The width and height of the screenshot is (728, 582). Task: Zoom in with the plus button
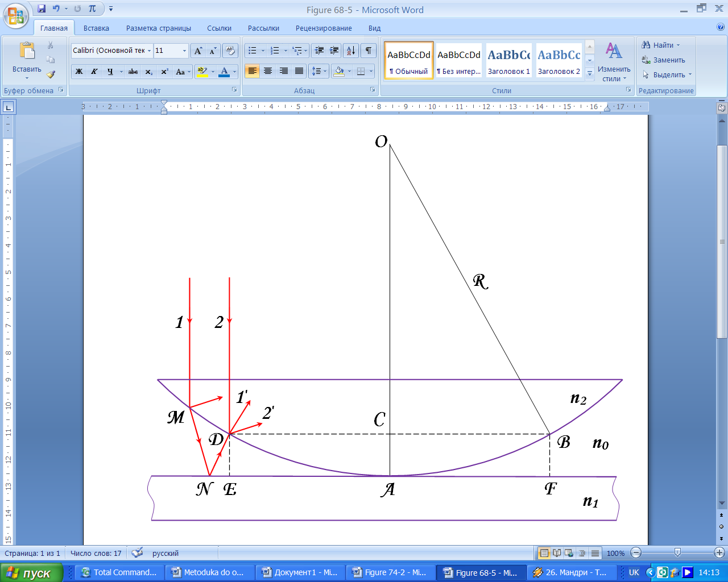tap(719, 553)
